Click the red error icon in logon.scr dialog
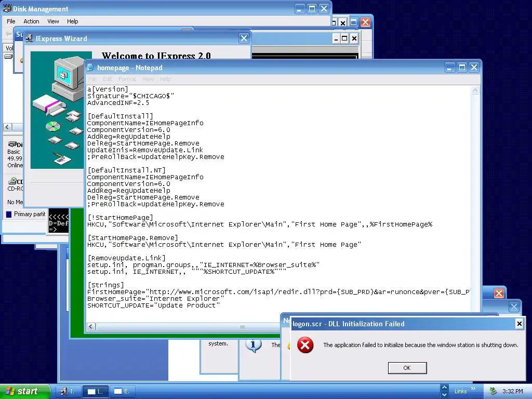This screenshot has height=399, width=532. (x=305, y=345)
